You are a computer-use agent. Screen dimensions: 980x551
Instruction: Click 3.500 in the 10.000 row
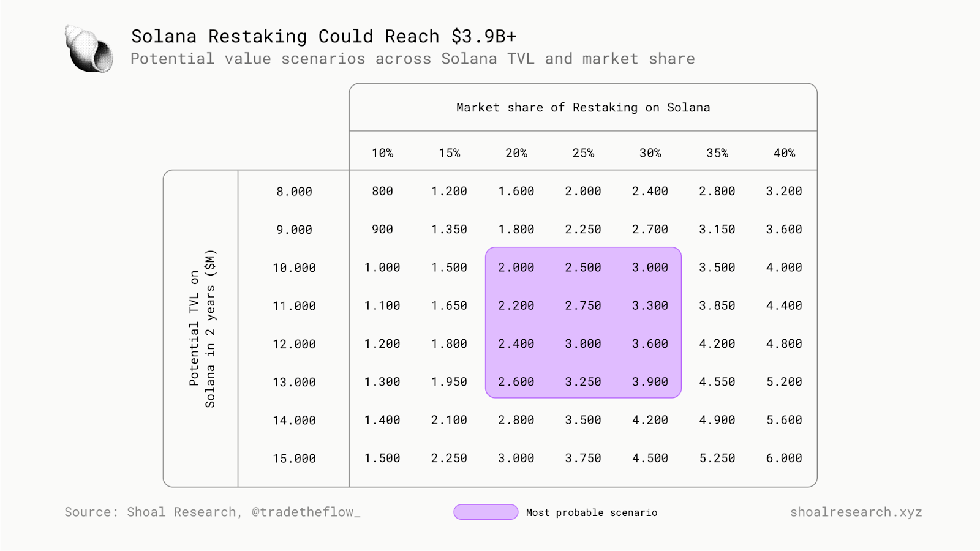[x=717, y=268]
